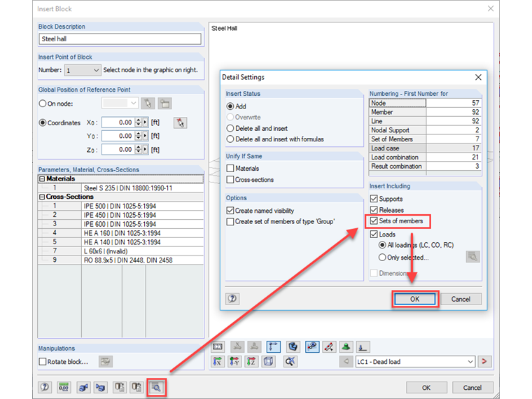
Task: Open help in Insert Block bottom toolbar
Action: [x=45, y=387]
